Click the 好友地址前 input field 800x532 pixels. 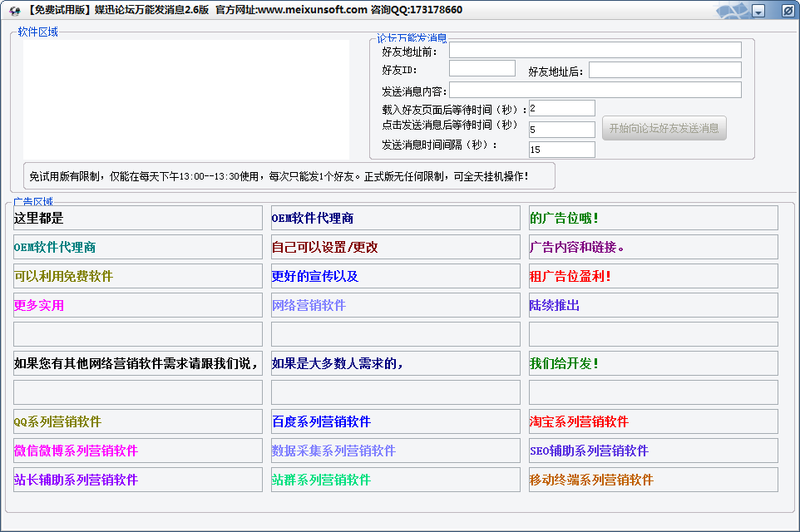click(595, 51)
